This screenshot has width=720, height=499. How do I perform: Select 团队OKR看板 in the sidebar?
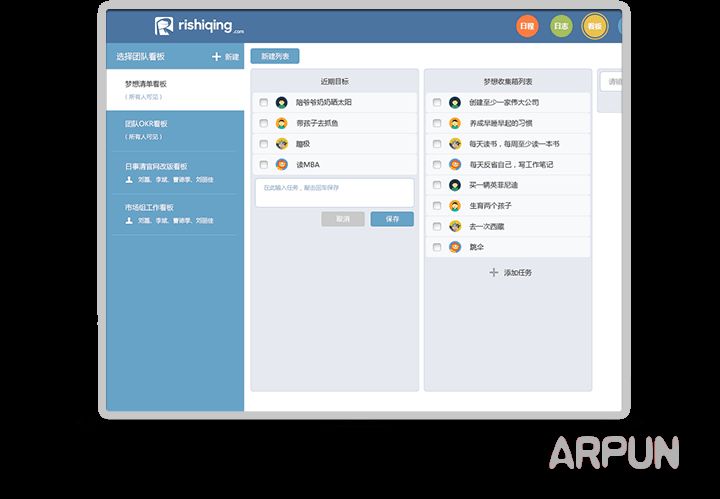[x=146, y=124]
